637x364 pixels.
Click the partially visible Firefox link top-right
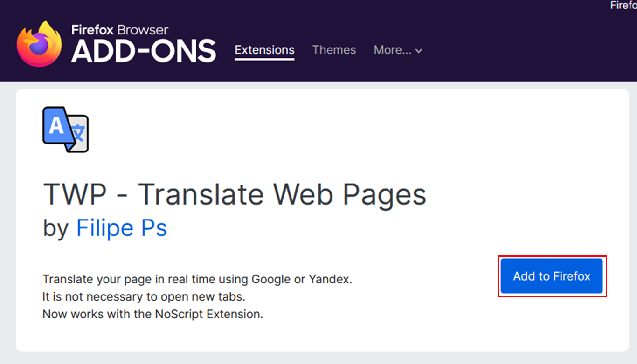(623, 5)
